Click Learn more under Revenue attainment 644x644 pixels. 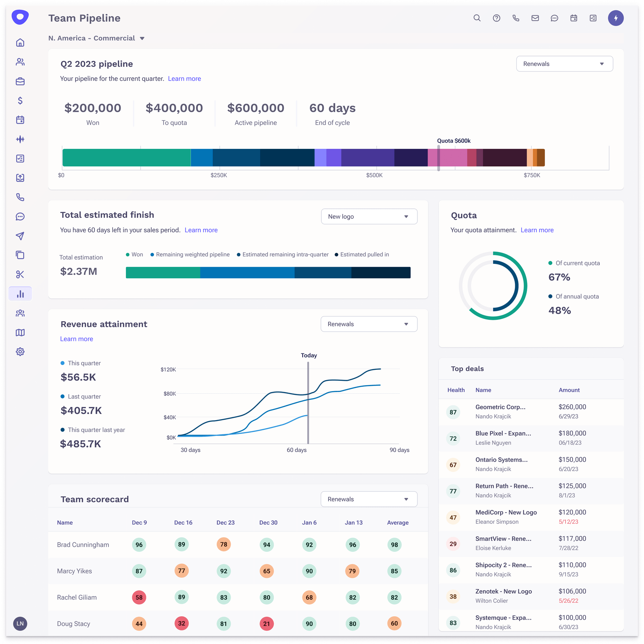[76, 339]
